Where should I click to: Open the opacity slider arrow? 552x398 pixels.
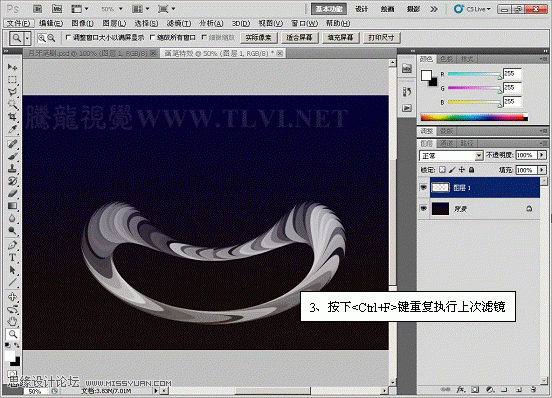[x=542, y=155]
